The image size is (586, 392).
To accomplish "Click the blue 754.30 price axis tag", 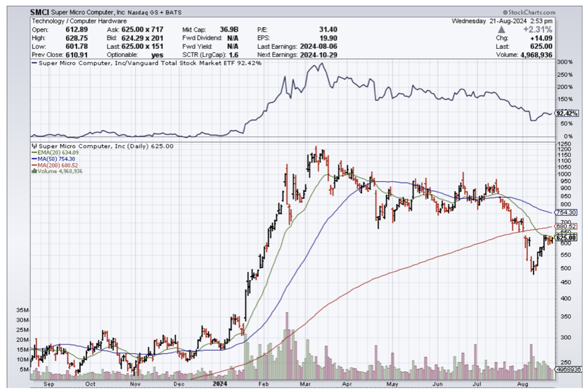I will point(565,212).
